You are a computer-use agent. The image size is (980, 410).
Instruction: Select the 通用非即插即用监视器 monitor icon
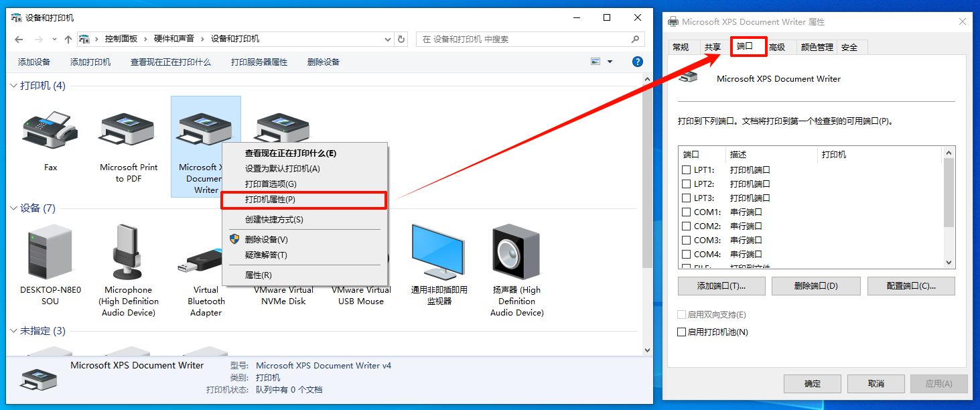point(439,253)
